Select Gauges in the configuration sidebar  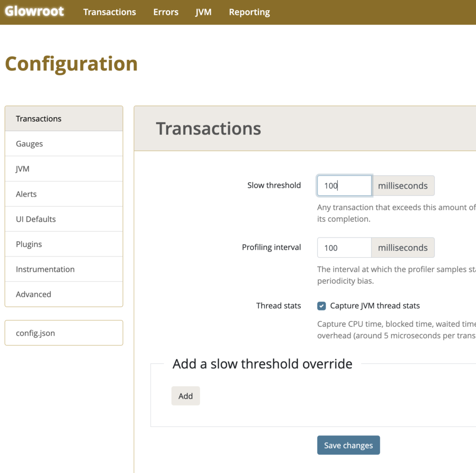(x=64, y=144)
